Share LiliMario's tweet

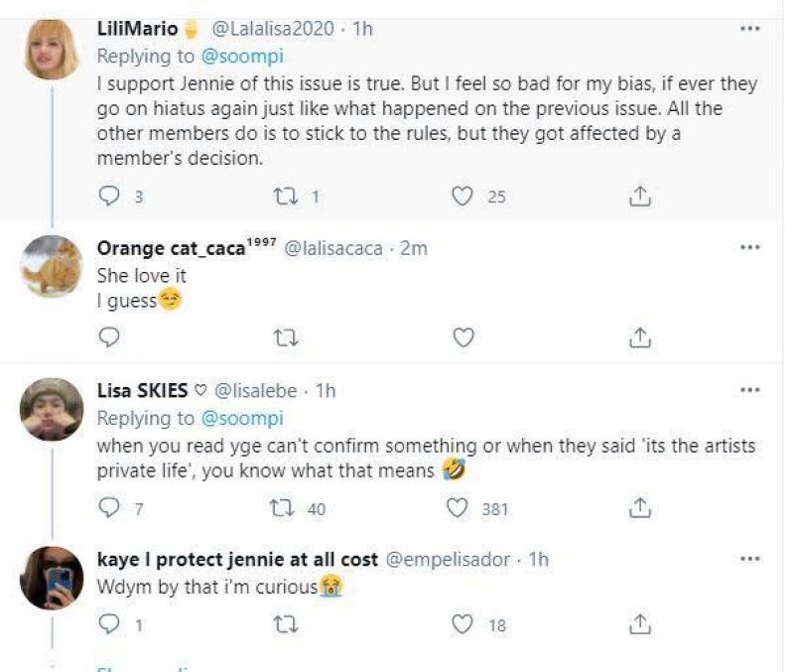point(640,197)
